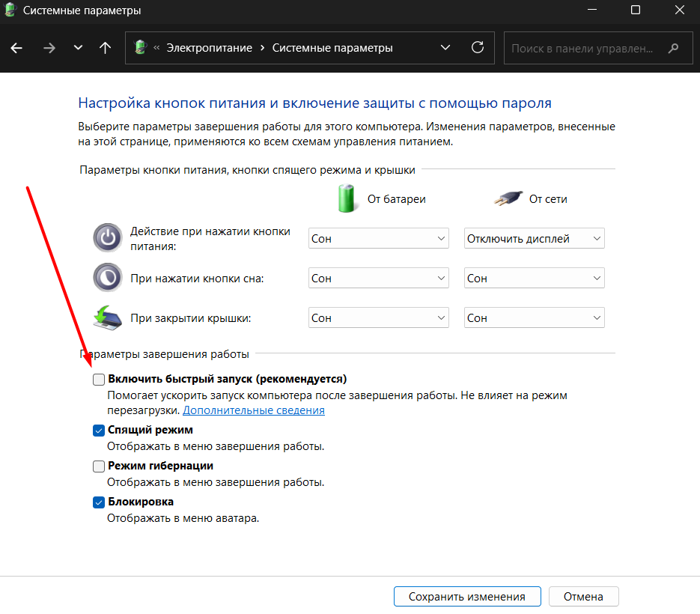Screen dimensions: 700x614
Task: Click the power button icon
Action: click(106, 238)
